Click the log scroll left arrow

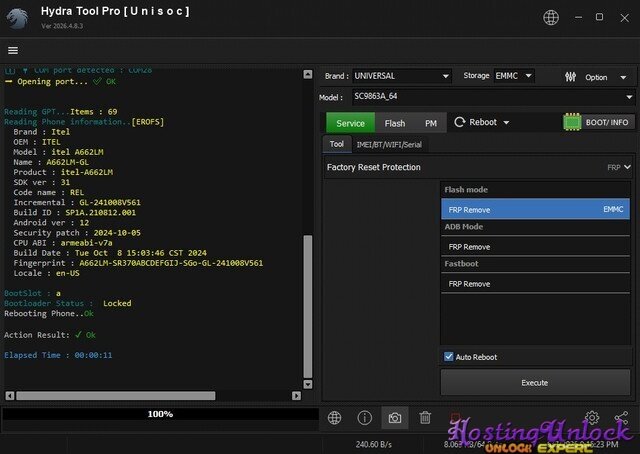pyautogui.click(x=10, y=396)
